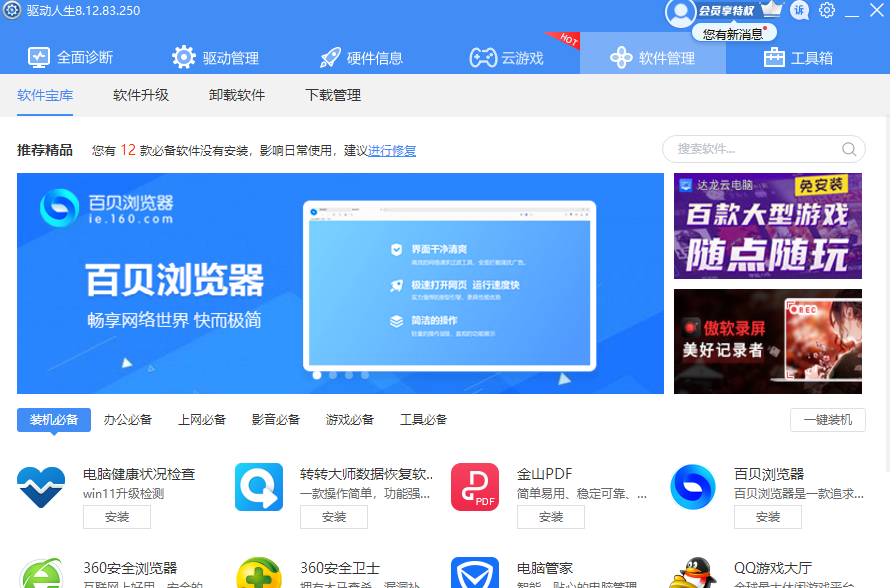Image resolution: width=890 pixels, height=588 pixels.
Task: Open 傲软录屏 screen recorder ad
Action: [x=768, y=340]
